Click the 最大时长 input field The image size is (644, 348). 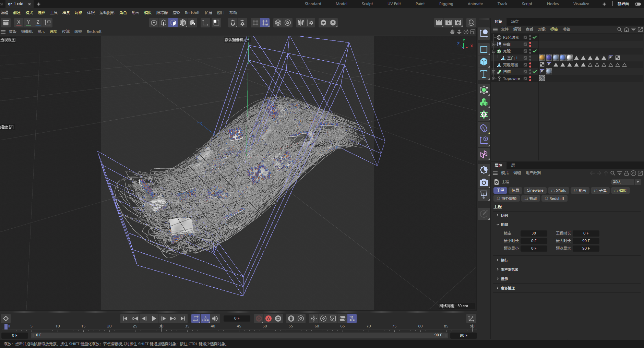[x=586, y=241]
